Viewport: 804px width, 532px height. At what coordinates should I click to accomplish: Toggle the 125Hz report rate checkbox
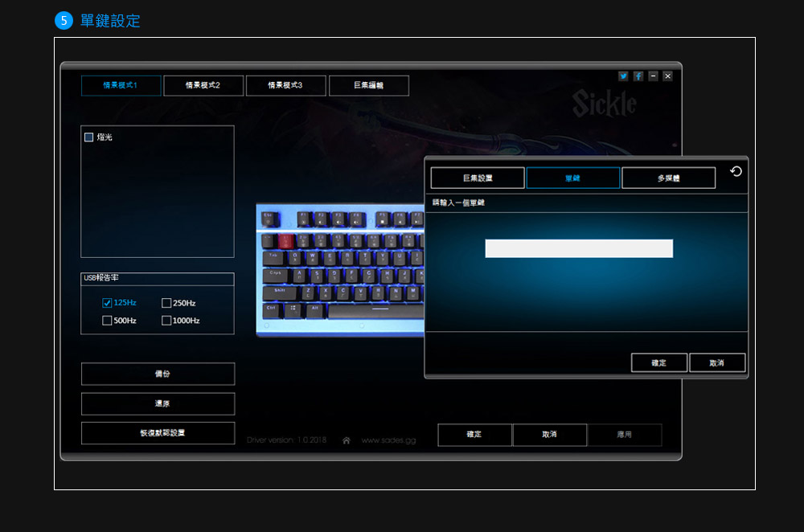[107, 303]
